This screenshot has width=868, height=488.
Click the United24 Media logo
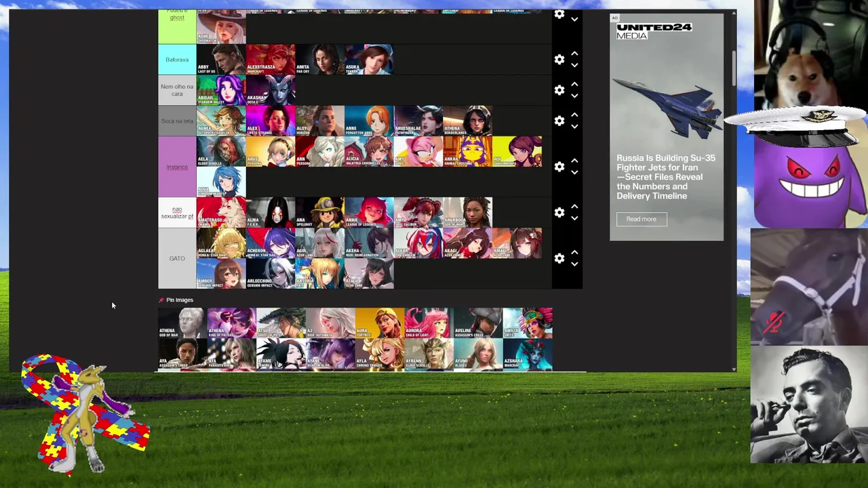654,30
